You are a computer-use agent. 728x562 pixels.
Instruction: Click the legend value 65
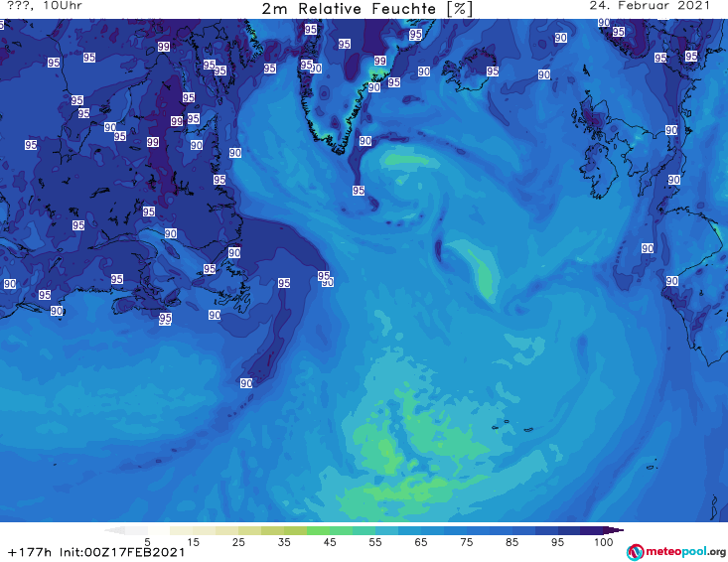pos(421,542)
